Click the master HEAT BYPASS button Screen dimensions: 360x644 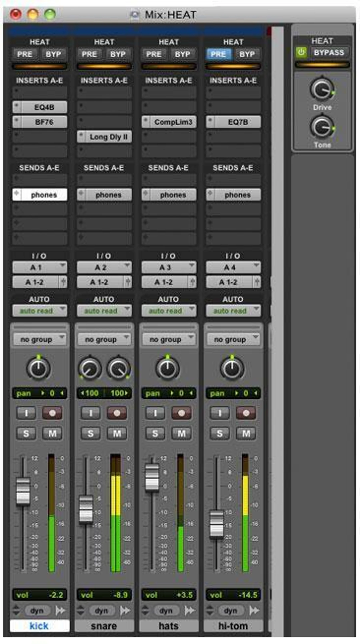(329, 53)
